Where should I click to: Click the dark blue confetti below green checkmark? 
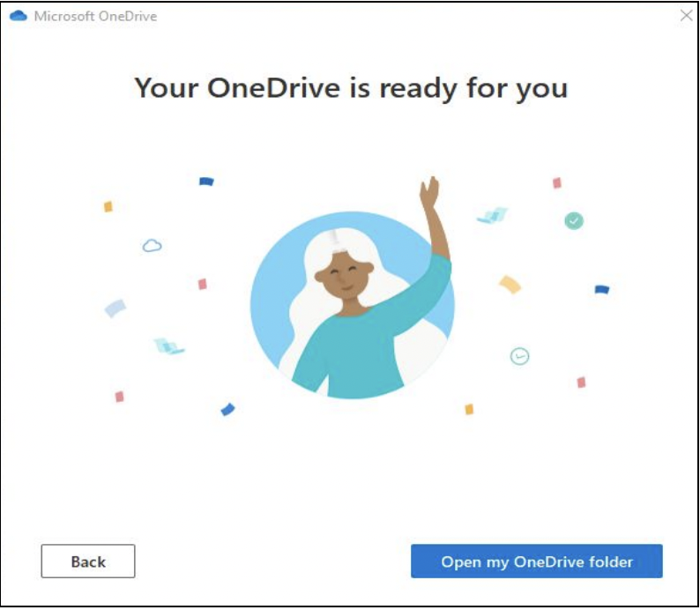pyautogui.click(x=602, y=290)
